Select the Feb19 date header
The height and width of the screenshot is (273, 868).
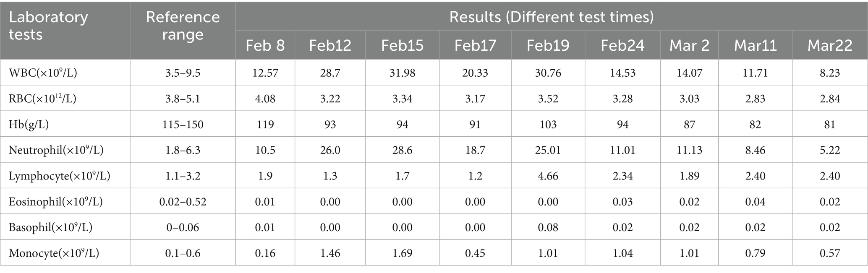click(x=548, y=45)
